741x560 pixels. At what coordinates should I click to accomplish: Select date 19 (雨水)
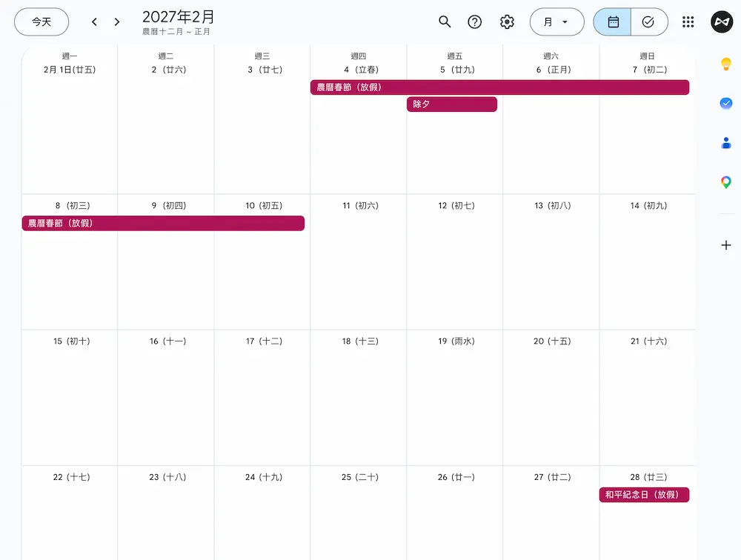click(x=456, y=341)
